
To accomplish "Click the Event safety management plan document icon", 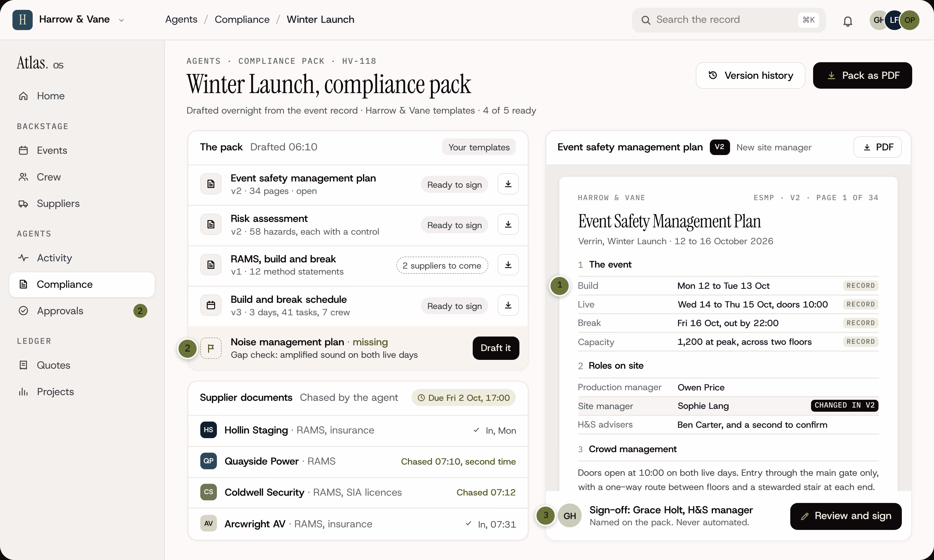I will (211, 184).
